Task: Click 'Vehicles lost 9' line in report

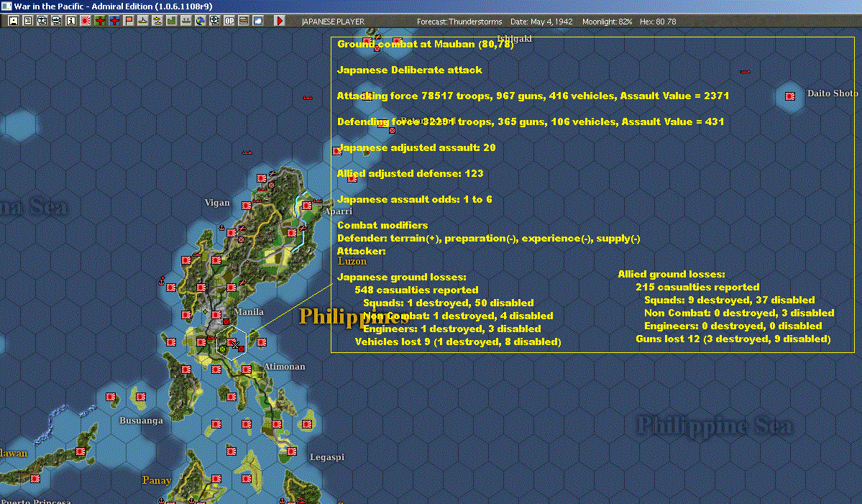Action: [458, 342]
